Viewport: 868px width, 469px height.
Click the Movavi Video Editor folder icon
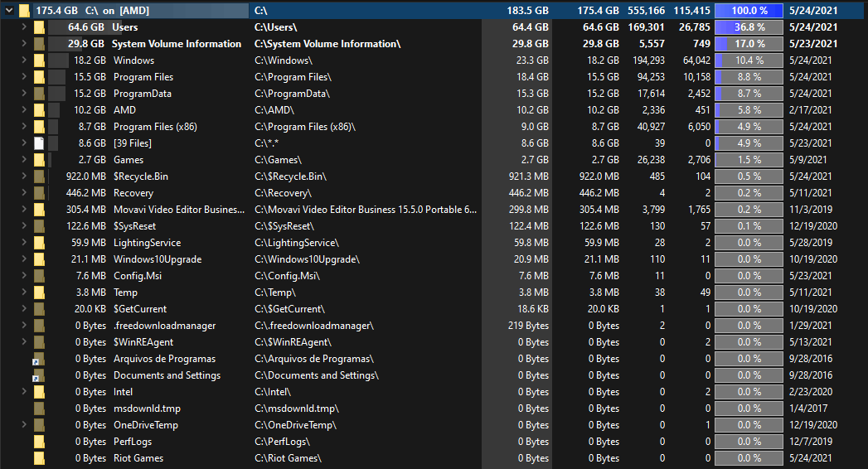click(39, 210)
